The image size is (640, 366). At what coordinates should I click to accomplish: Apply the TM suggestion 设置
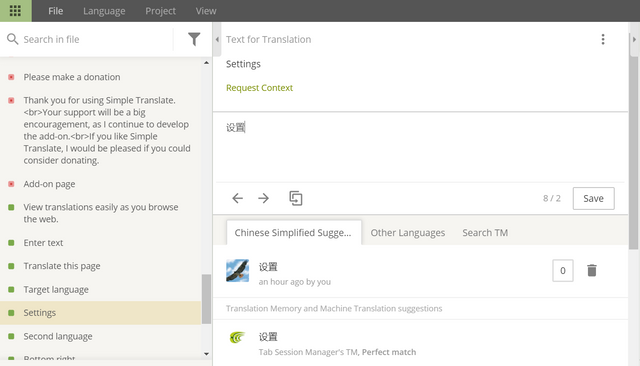click(268, 337)
